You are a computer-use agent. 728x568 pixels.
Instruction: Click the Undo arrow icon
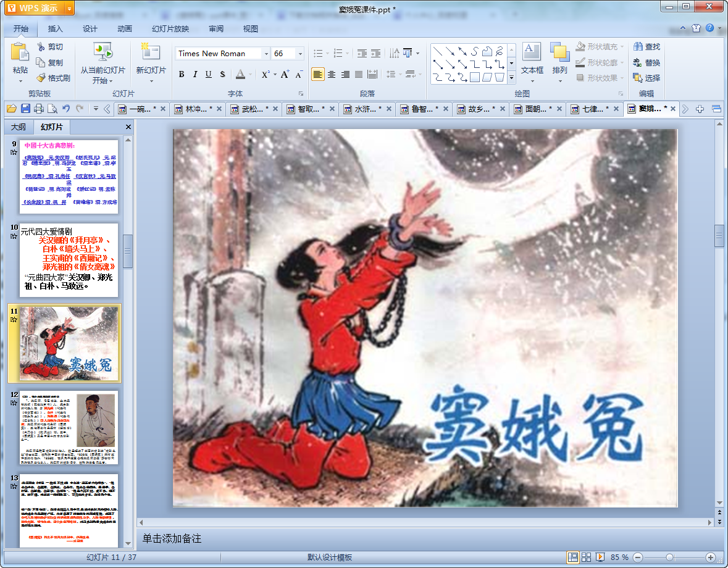pyautogui.click(x=67, y=109)
